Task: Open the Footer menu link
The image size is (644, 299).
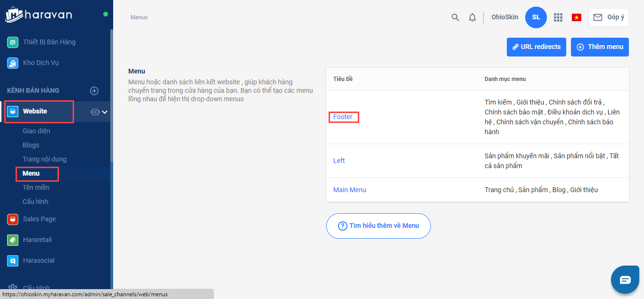Action: 343,117
